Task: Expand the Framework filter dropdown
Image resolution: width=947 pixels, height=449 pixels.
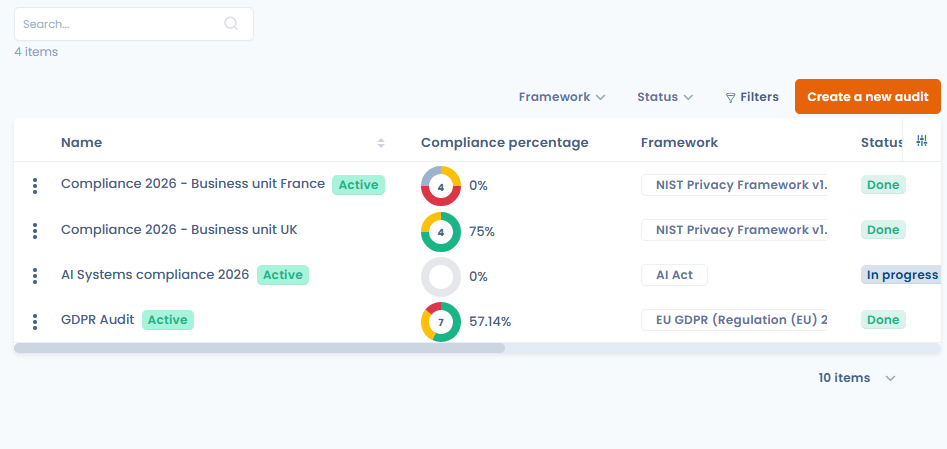Action: pyautogui.click(x=562, y=97)
